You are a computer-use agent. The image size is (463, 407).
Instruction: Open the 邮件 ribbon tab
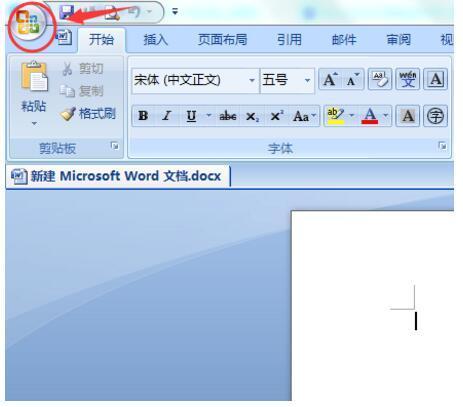[344, 40]
